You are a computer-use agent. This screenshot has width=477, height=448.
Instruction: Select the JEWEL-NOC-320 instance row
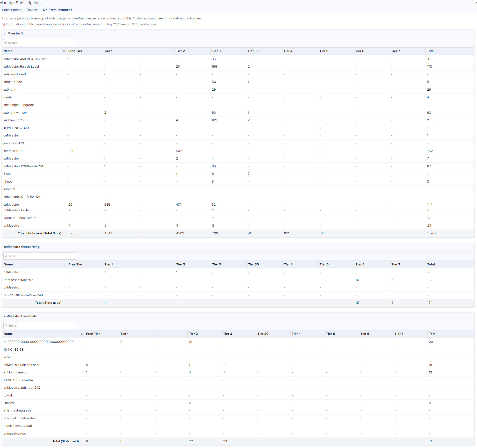pos(238,128)
